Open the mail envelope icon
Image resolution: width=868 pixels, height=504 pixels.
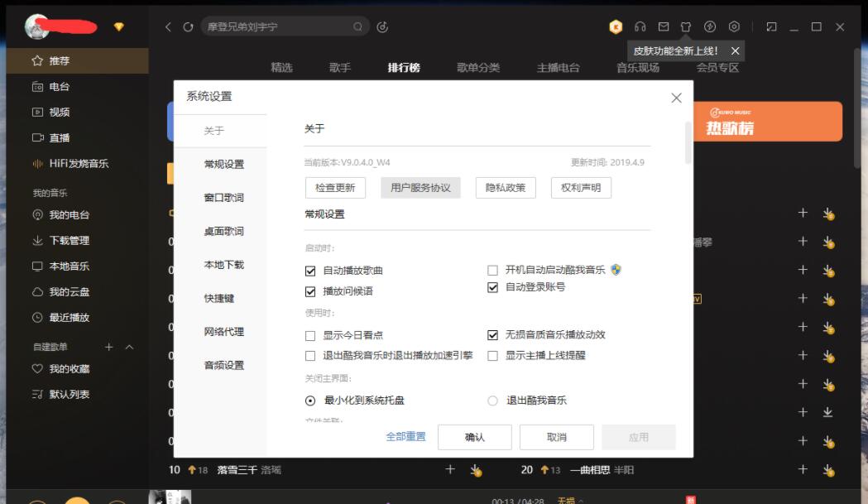click(x=663, y=26)
